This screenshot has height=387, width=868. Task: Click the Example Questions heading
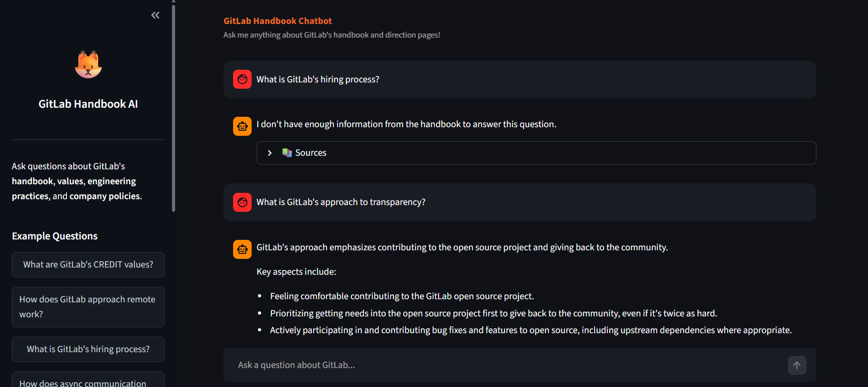(54, 235)
